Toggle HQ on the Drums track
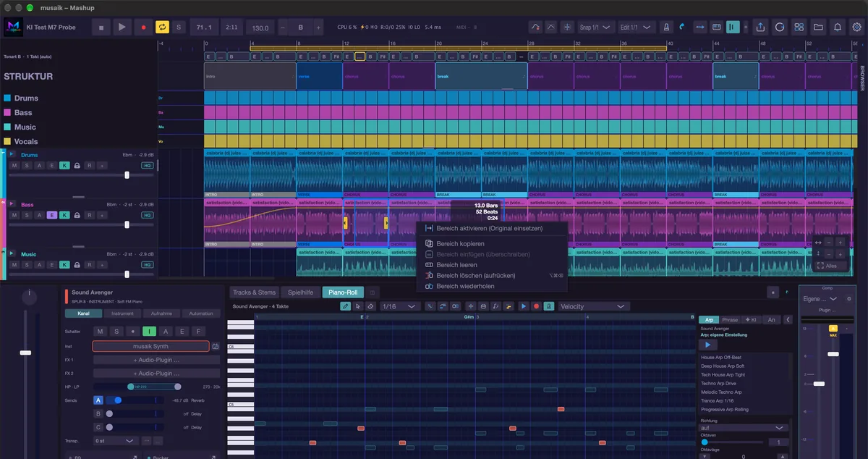Screen dimensions: 868x459 tap(147, 166)
